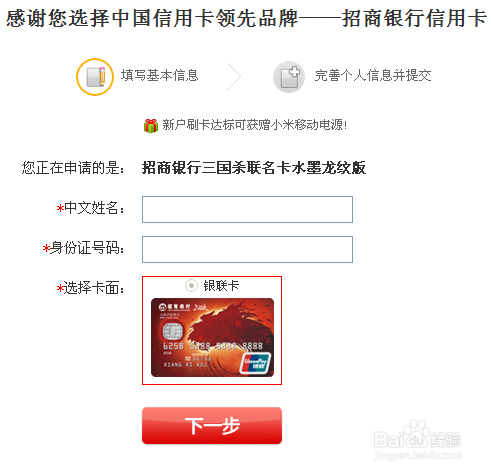
Task: Click the green gift box icon
Action: (151, 125)
